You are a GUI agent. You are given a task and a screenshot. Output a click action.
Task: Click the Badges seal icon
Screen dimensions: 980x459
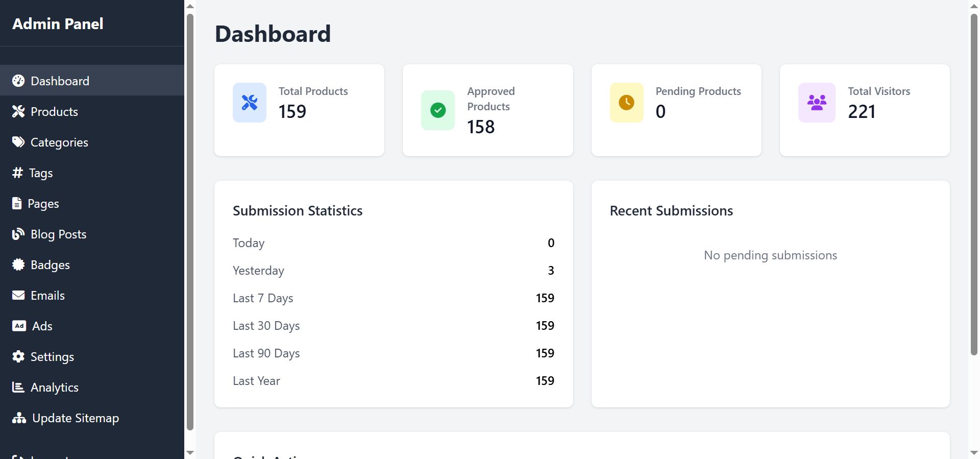tap(18, 264)
